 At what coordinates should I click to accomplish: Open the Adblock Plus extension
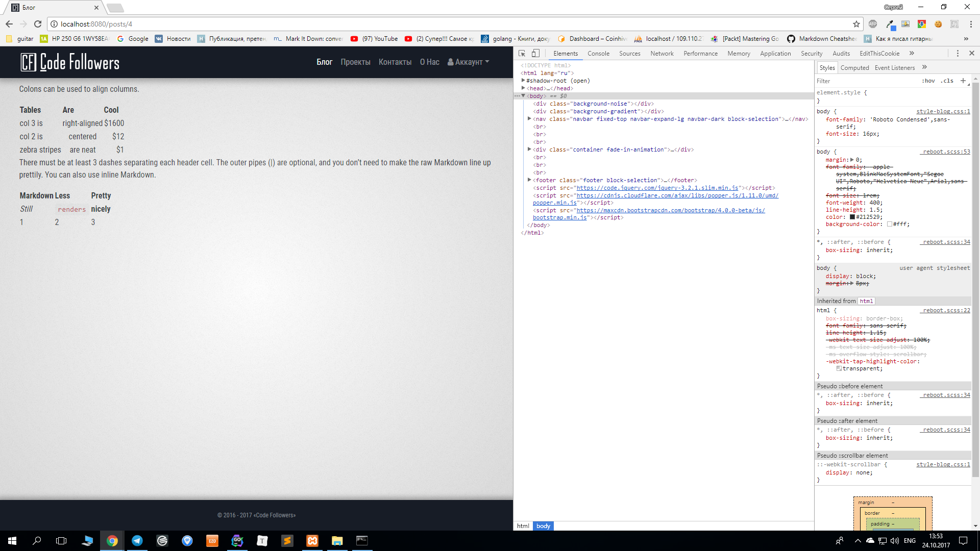[x=873, y=24]
